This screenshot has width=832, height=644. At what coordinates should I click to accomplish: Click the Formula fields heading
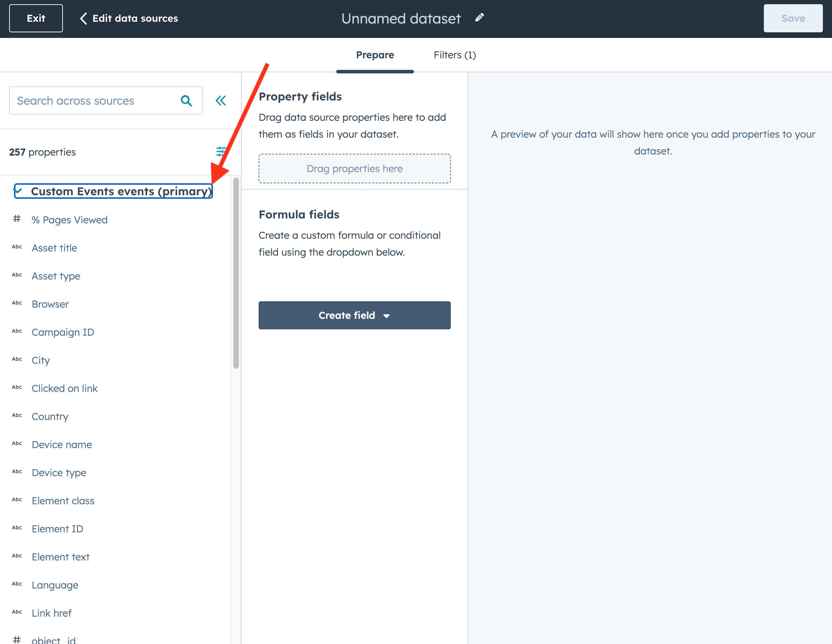[299, 215]
